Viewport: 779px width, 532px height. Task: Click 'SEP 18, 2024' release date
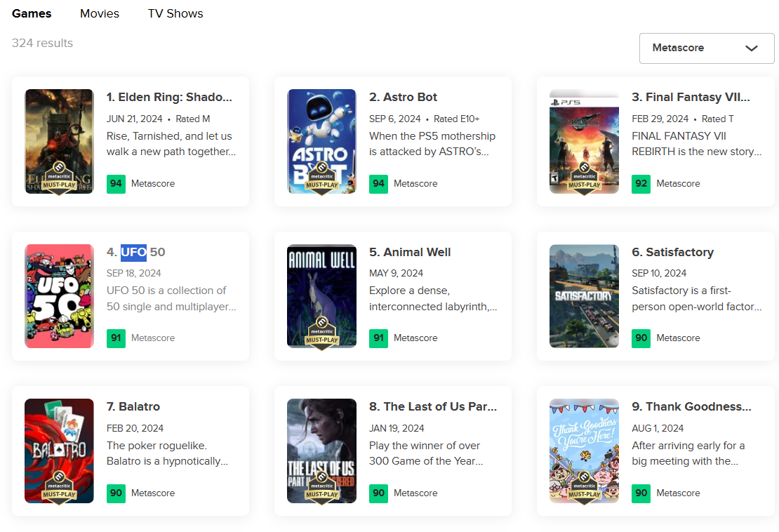coord(133,273)
